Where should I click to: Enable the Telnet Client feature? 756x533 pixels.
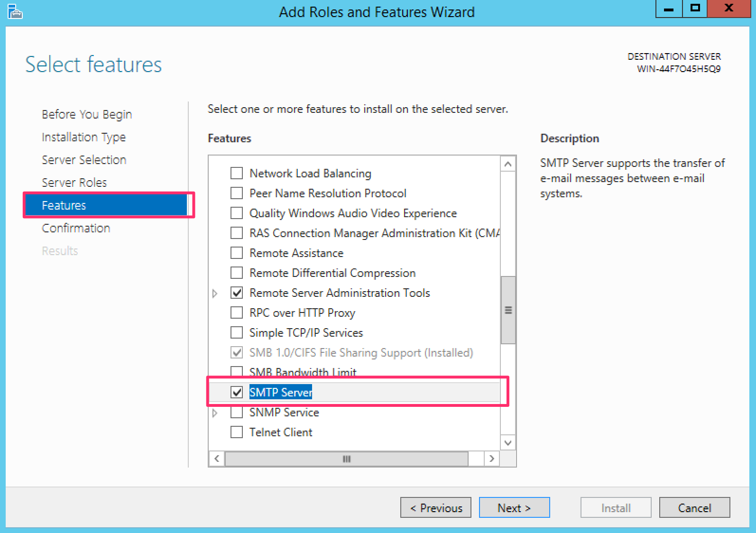point(237,432)
